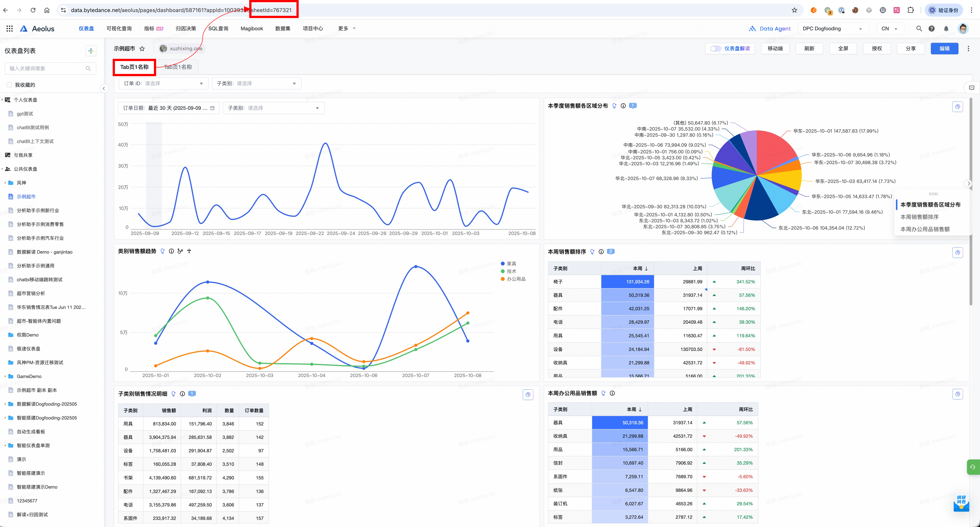Click the keyword search input in sidebar

tap(46, 68)
